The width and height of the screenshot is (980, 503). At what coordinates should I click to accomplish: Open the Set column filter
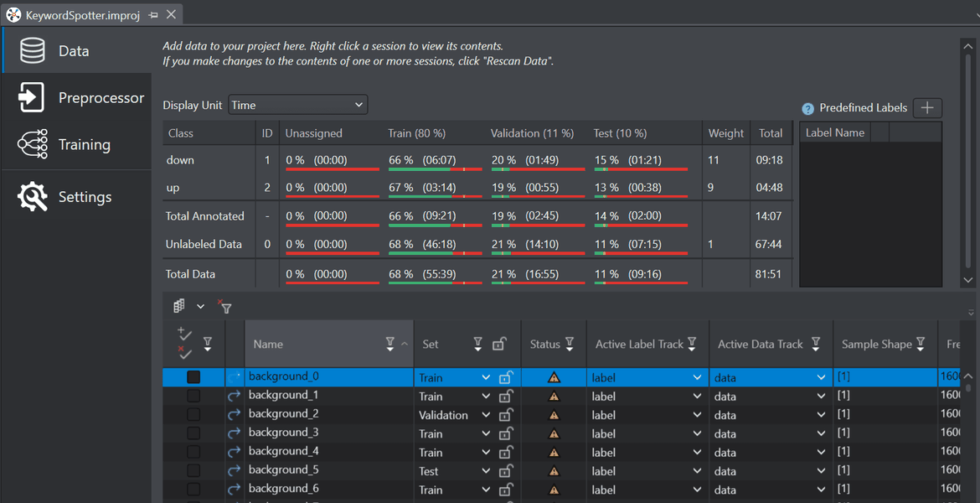477,344
